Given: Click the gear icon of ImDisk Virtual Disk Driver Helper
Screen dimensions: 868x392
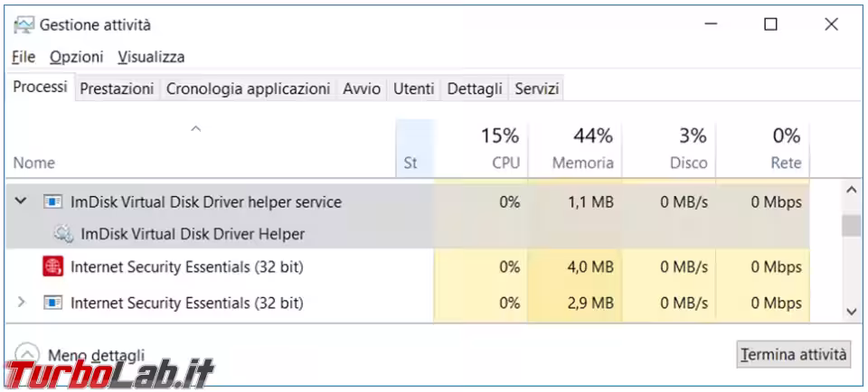Looking at the screenshot, I should (x=63, y=234).
